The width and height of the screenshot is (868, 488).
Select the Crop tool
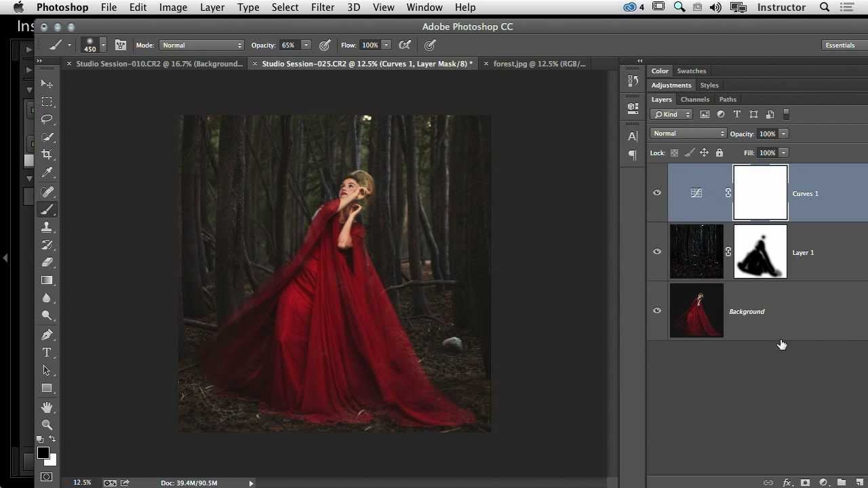pos(47,155)
